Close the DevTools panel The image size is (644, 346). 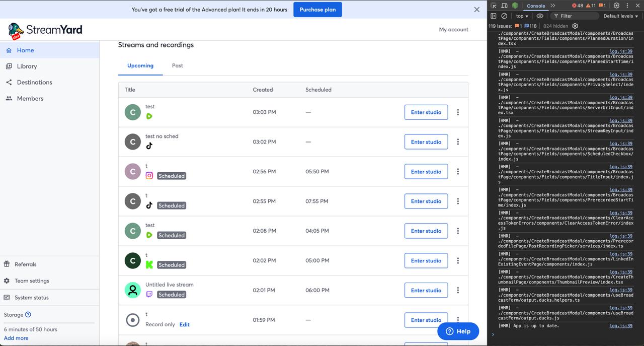pyautogui.click(x=637, y=6)
